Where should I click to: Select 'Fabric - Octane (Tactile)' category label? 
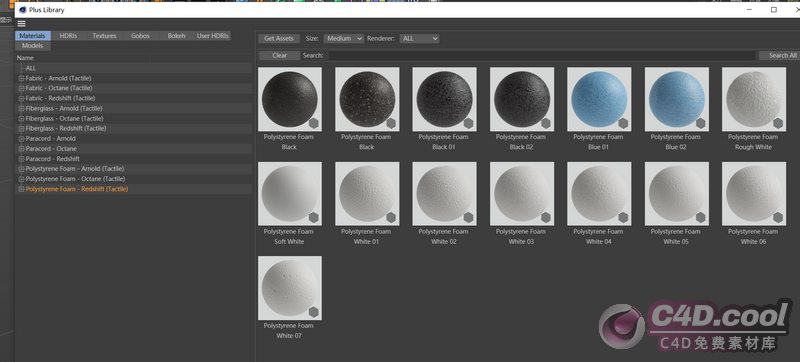tap(59, 88)
